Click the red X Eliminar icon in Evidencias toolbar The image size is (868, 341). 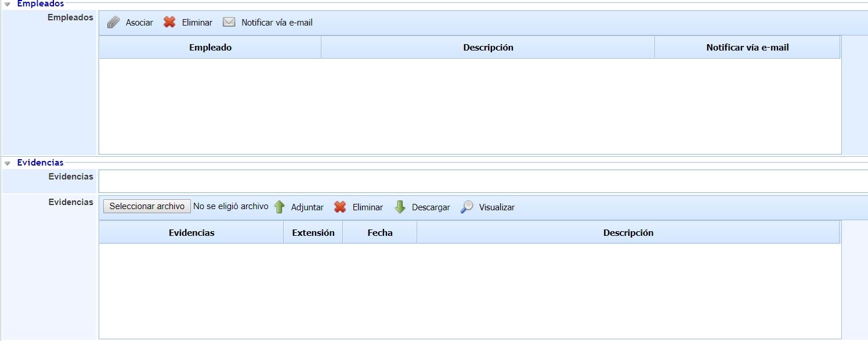340,207
